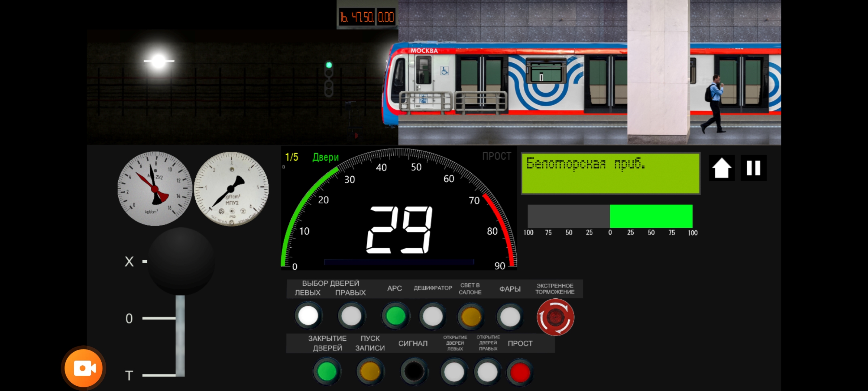Tap the digital speed readout 29

(399, 230)
